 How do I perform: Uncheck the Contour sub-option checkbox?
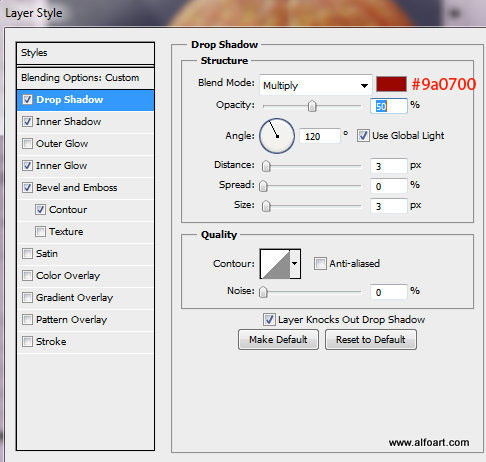point(40,210)
